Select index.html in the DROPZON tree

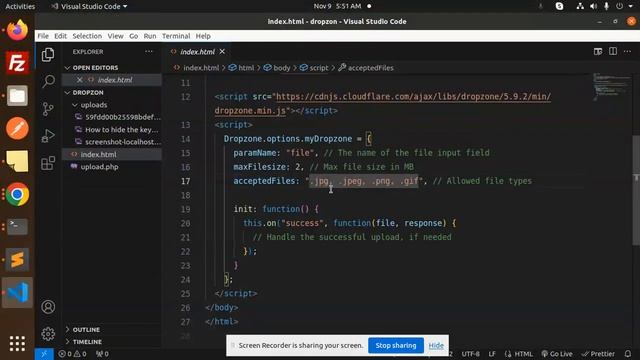coord(98,154)
